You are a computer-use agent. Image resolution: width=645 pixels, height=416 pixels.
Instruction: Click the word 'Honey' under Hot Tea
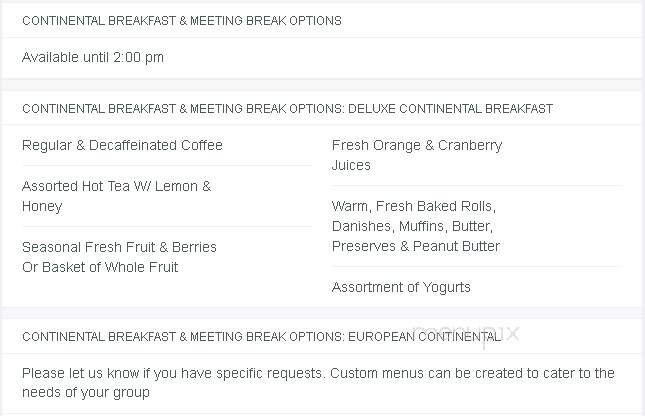coord(42,207)
